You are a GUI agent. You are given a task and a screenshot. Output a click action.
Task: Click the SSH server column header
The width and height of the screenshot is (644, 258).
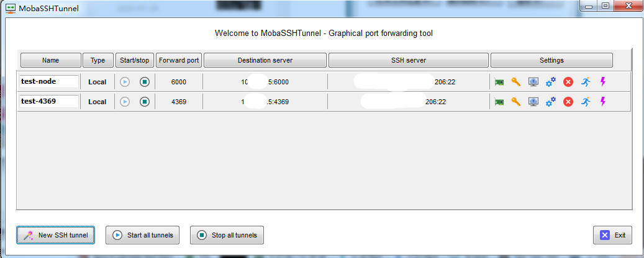(409, 60)
